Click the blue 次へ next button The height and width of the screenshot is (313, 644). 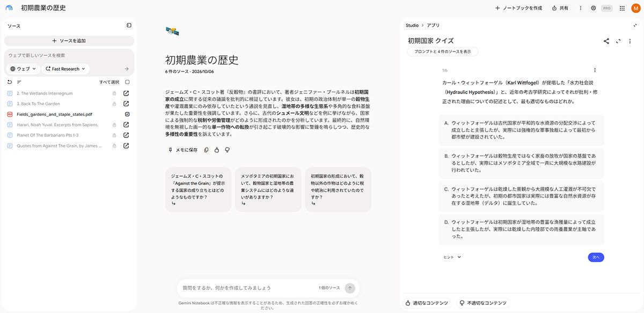tap(596, 257)
